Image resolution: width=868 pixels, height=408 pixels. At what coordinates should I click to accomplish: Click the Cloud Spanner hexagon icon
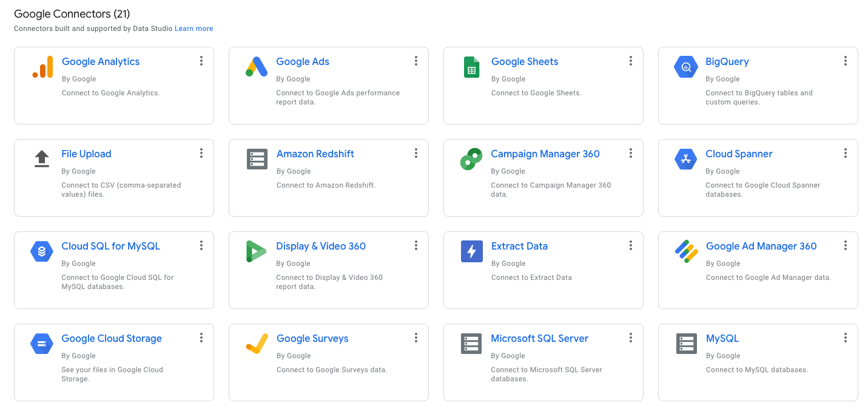(686, 159)
